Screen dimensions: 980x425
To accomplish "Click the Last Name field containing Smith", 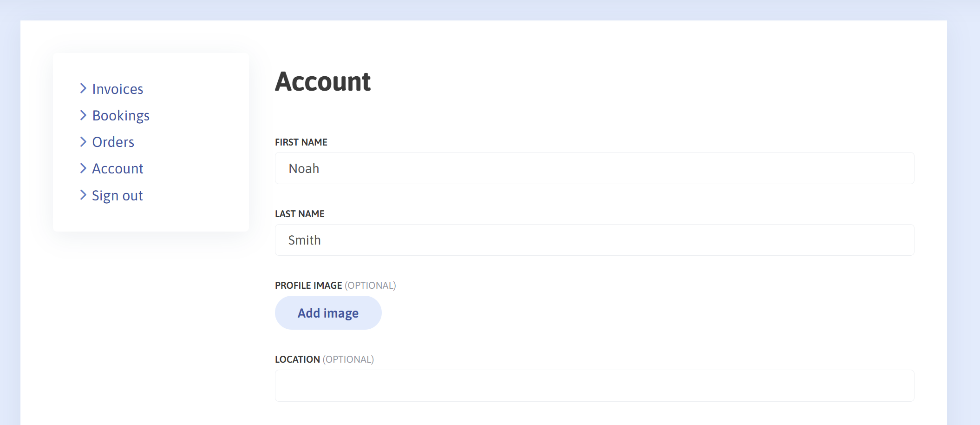I will pos(595,240).
